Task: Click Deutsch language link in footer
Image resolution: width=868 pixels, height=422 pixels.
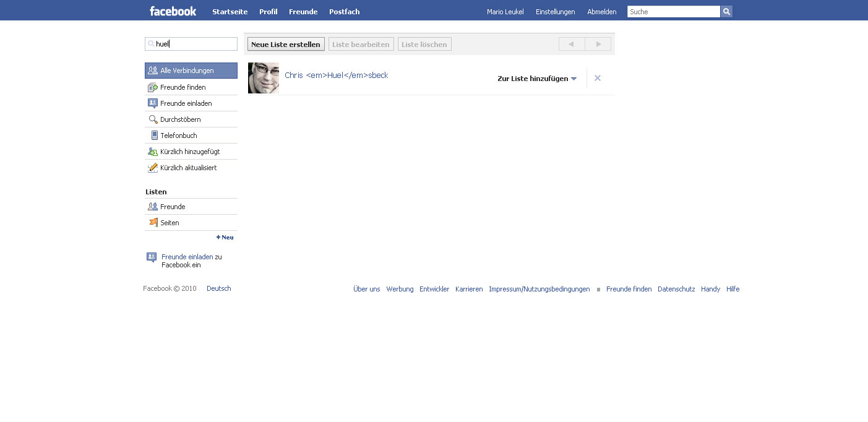Action: pos(219,288)
